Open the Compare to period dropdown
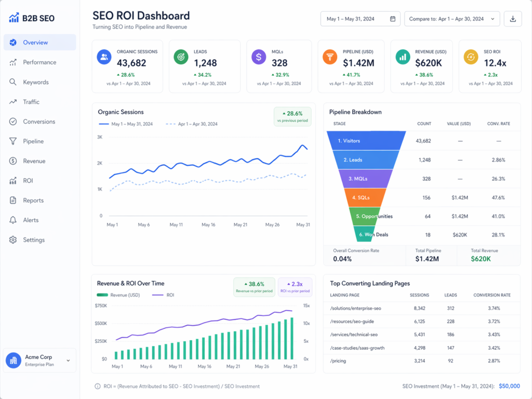The image size is (532, 399). (452, 19)
